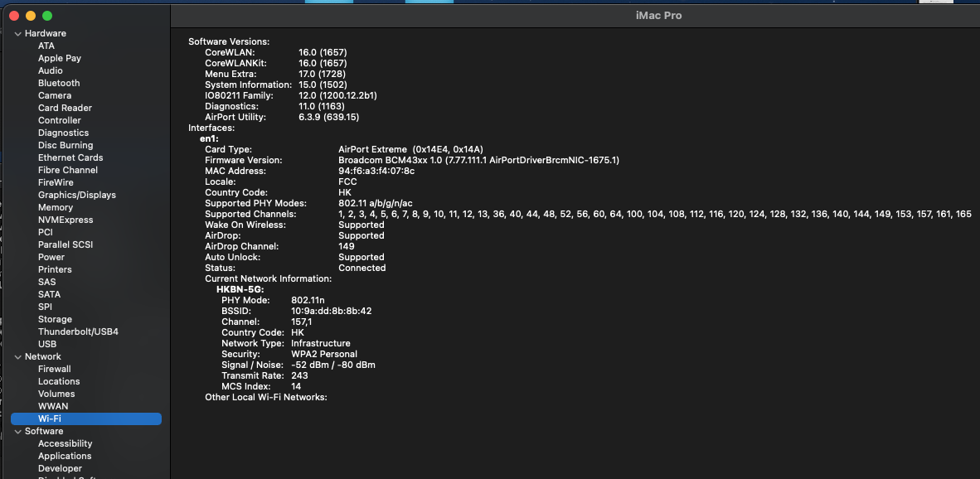Image resolution: width=980 pixels, height=479 pixels.
Task: Collapse the Network section
Action: 17,357
